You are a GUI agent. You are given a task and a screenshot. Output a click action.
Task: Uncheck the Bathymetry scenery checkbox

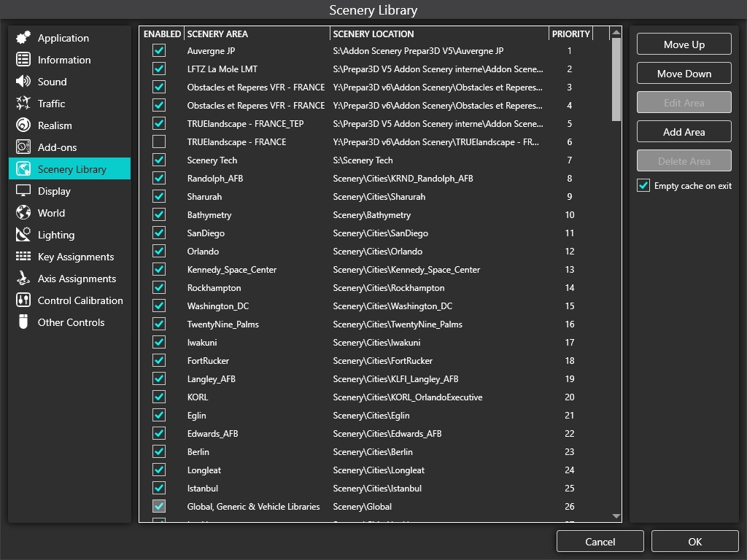pos(159,215)
